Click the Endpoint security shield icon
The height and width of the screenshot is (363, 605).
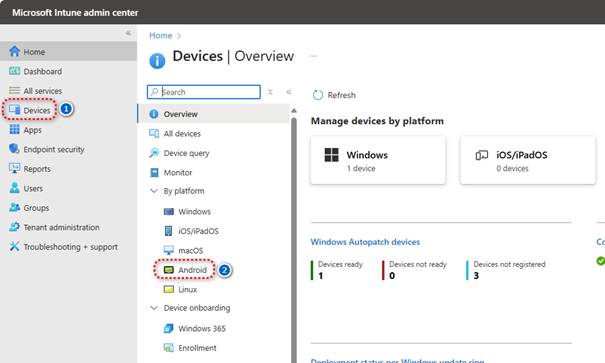click(x=14, y=149)
